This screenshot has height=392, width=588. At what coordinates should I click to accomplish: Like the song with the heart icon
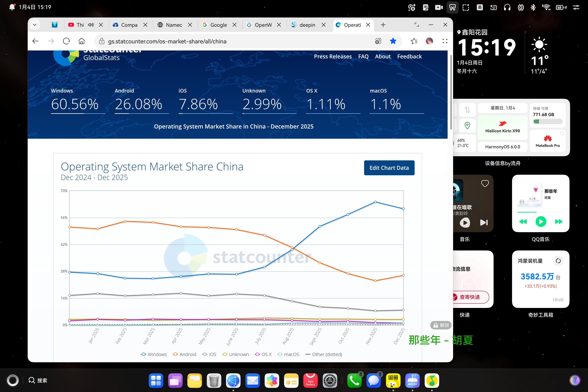click(x=485, y=184)
